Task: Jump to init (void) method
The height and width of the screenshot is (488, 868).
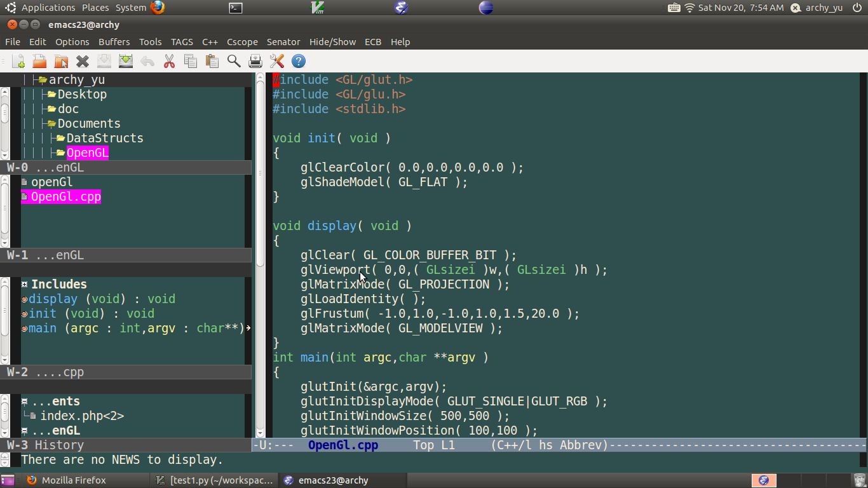Action: click(x=92, y=314)
